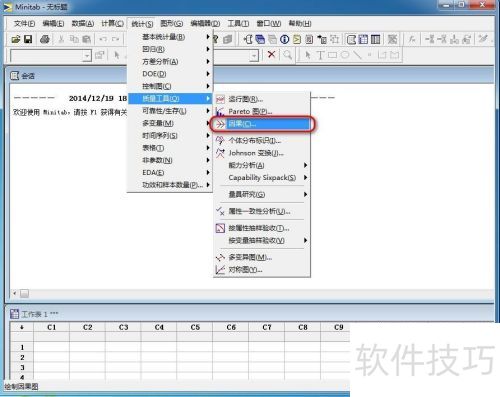Open the 帮助(H) Help menu
Screen dimensions: 500x397
coord(300,23)
